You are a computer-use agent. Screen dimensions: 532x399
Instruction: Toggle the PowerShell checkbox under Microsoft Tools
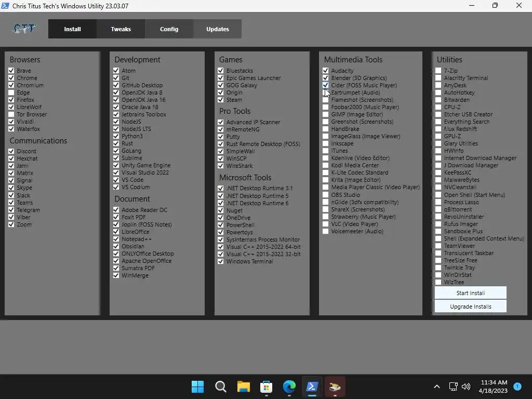click(220, 225)
